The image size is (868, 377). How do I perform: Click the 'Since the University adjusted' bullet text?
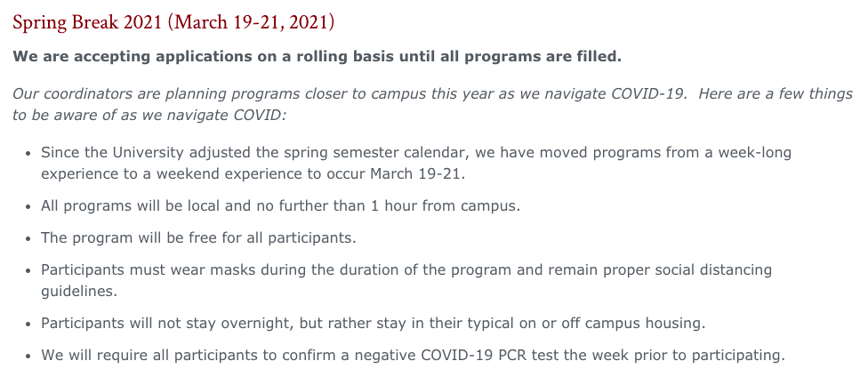pos(416,163)
